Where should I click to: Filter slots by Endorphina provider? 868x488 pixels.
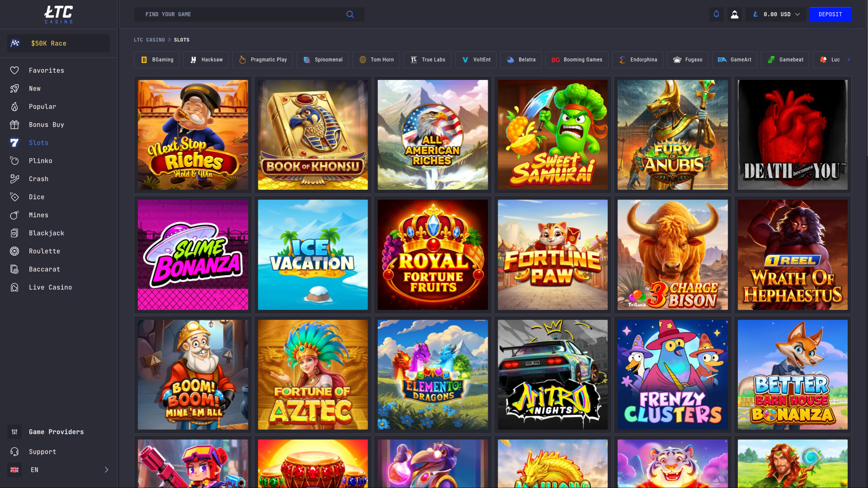[x=637, y=60]
